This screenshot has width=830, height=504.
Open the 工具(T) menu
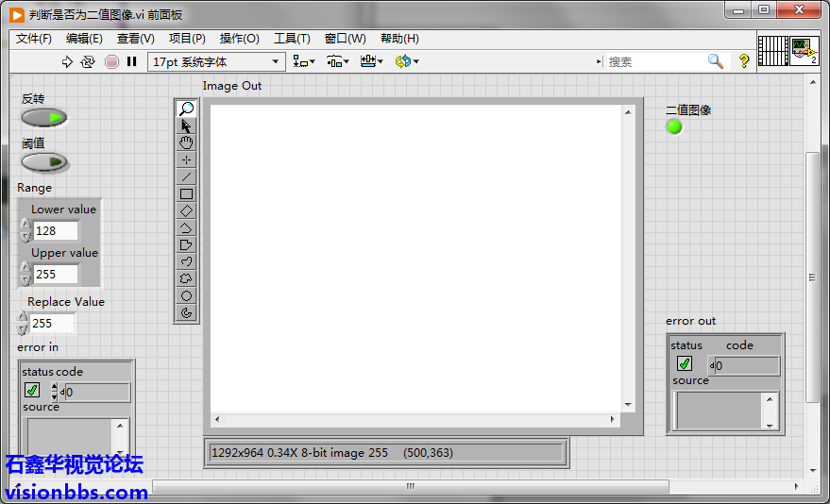click(292, 39)
